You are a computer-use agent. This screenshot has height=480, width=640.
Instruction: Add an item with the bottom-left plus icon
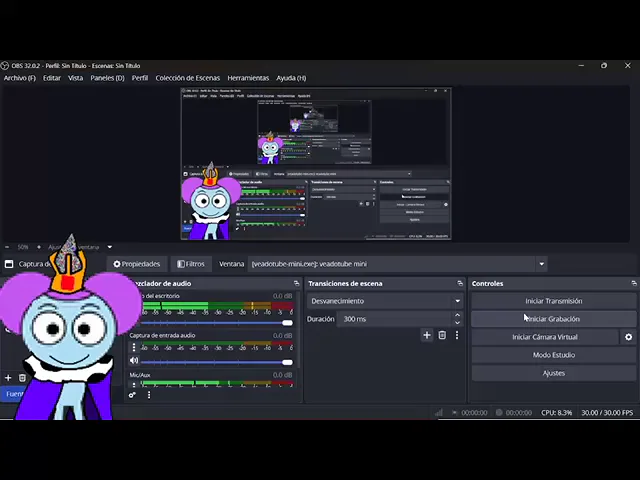pyautogui.click(x=8, y=378)
